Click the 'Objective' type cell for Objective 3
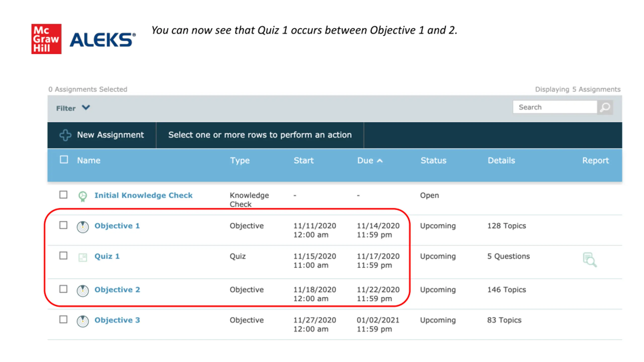644x362 pixels. [247, 320]
